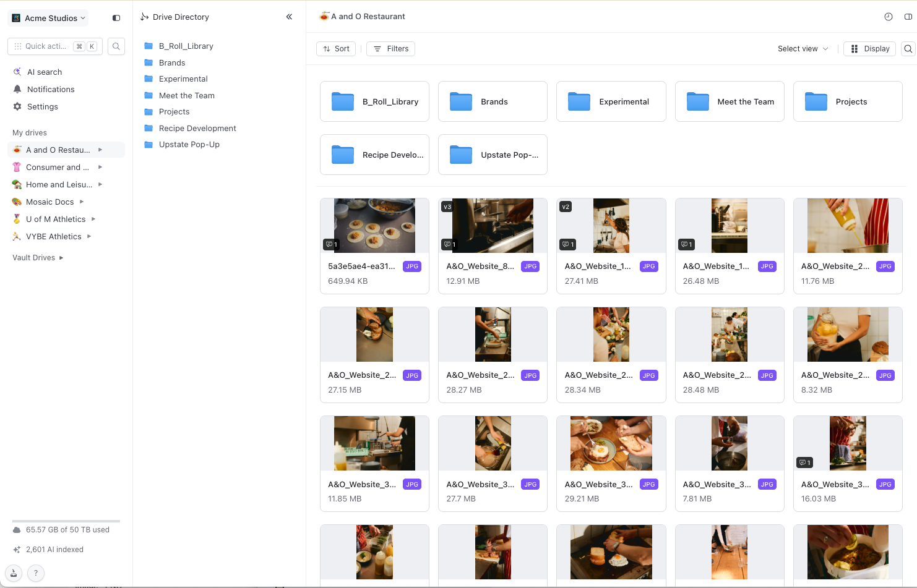Viewport: 917px width, 588px height.
Task: Click the Sort button
Action: 336,49
